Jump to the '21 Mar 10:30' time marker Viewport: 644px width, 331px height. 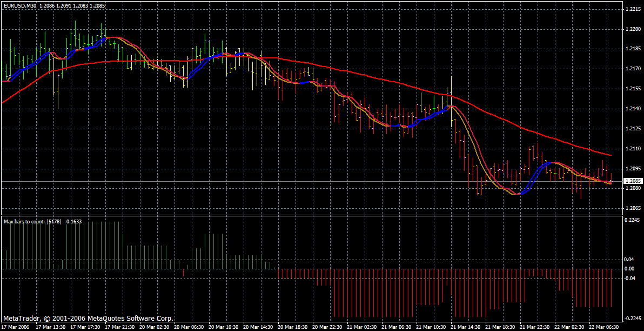tap(431, 327)
